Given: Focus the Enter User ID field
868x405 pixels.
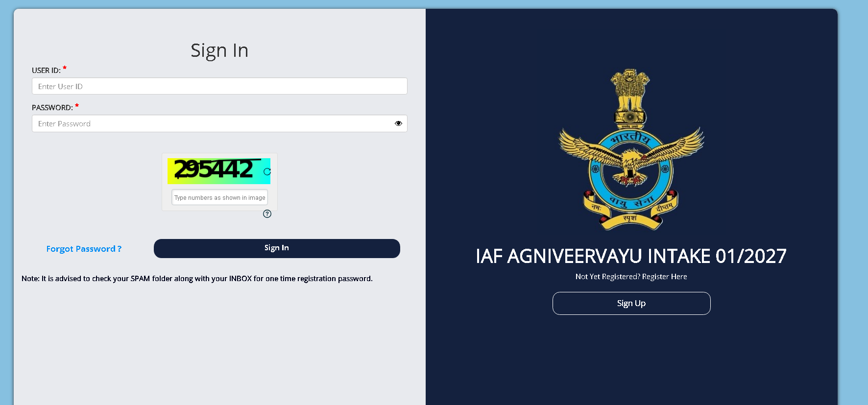Looking at the screenshot, I should pyautogui.click(x=219, y=86).
